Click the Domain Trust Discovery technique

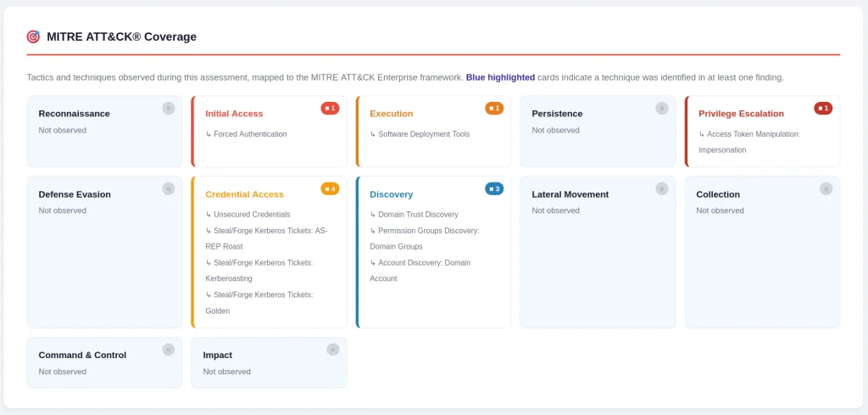click(414, 215)
